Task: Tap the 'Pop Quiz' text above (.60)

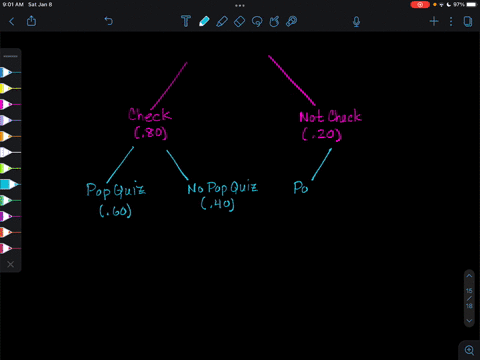Action: [x=116, y=190]
